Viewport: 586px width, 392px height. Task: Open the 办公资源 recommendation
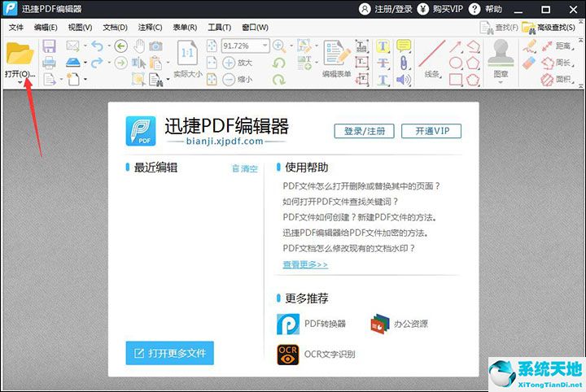(x=399, y=324)
